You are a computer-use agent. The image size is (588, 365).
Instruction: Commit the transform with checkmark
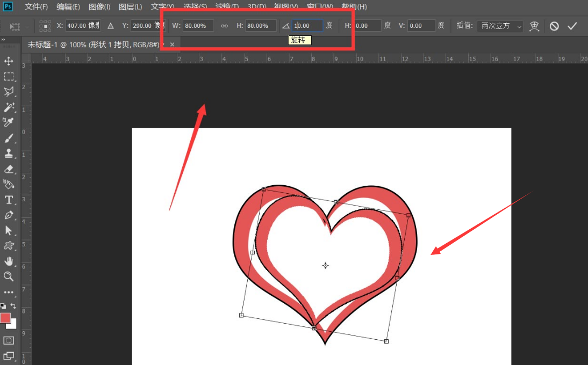[x=572, y=26]
